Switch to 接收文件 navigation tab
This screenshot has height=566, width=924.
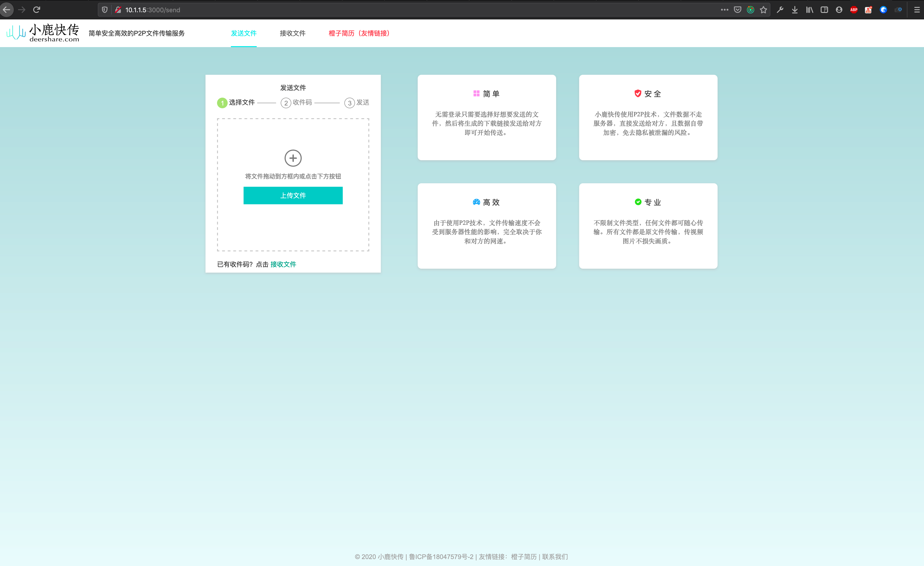[x=292, y=33]
